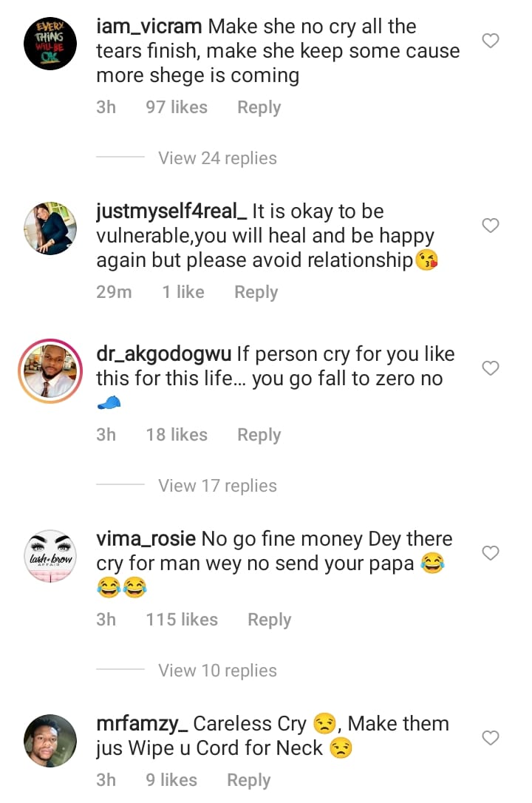532x803 pixels.
Task: Open vima_rosie's lash and brow avatar
Action: [50, 556]
